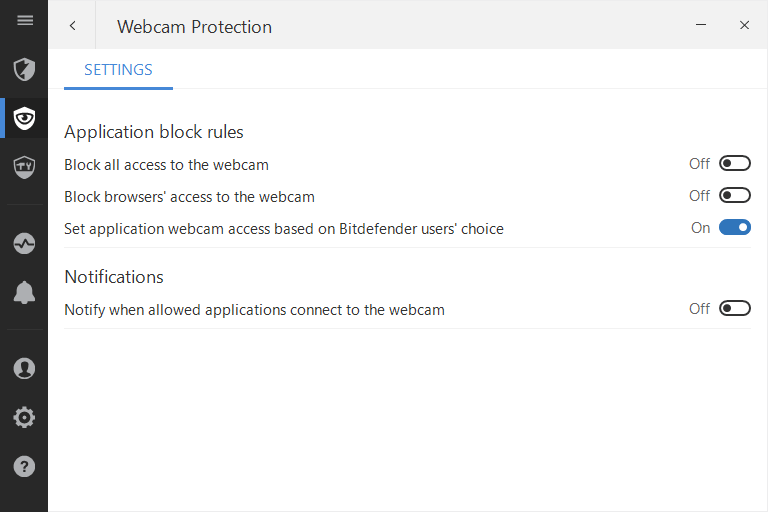Open the Activity pulse icon
This screenshot has height=512, width=768.
tap(24, 243)
